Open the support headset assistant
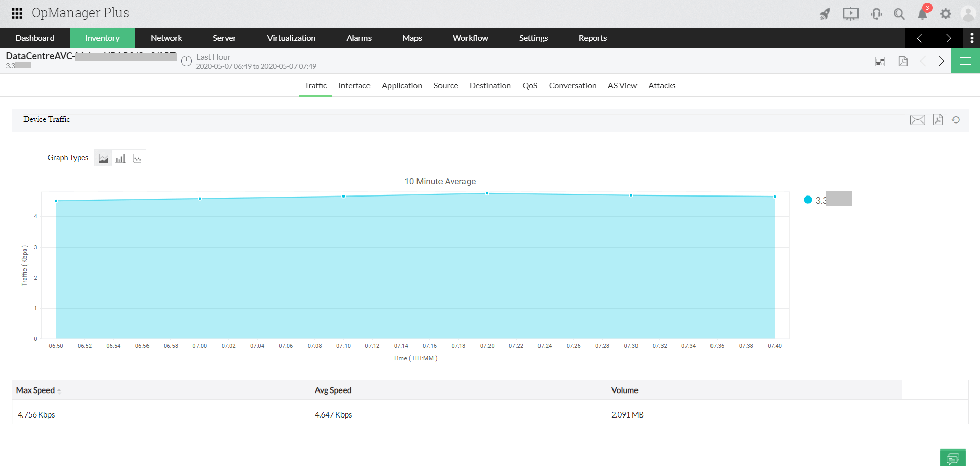The height and width of the screenshot is (466, 980). pos(876,13)
